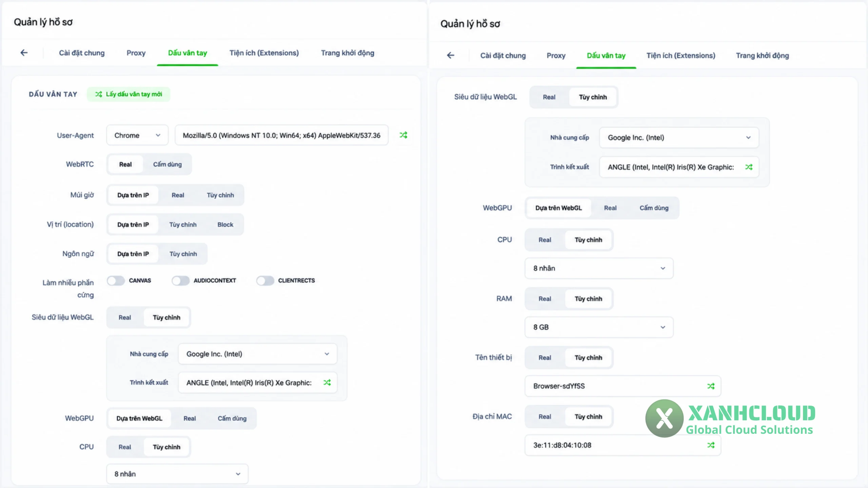Expand Nhà cung cấp dropdown in left panel
This screenshot has width=868, height=488.
click(x=258, y=354)
